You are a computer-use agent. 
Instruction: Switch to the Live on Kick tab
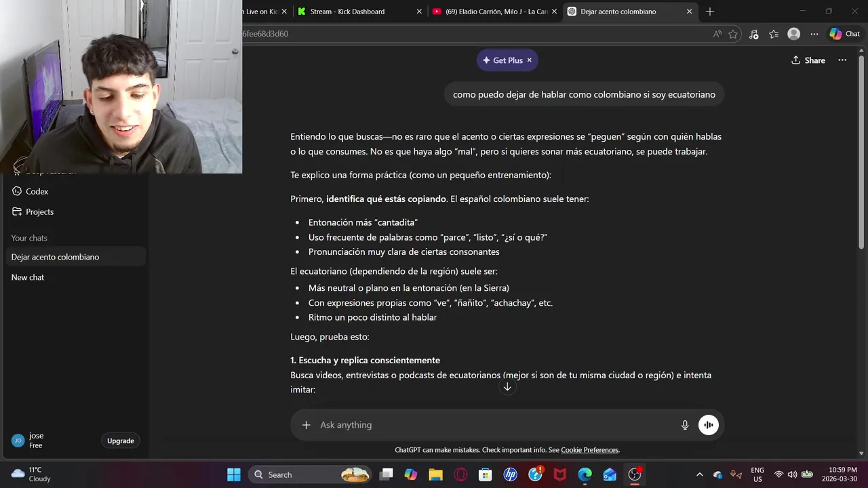(x=261, y=12)
